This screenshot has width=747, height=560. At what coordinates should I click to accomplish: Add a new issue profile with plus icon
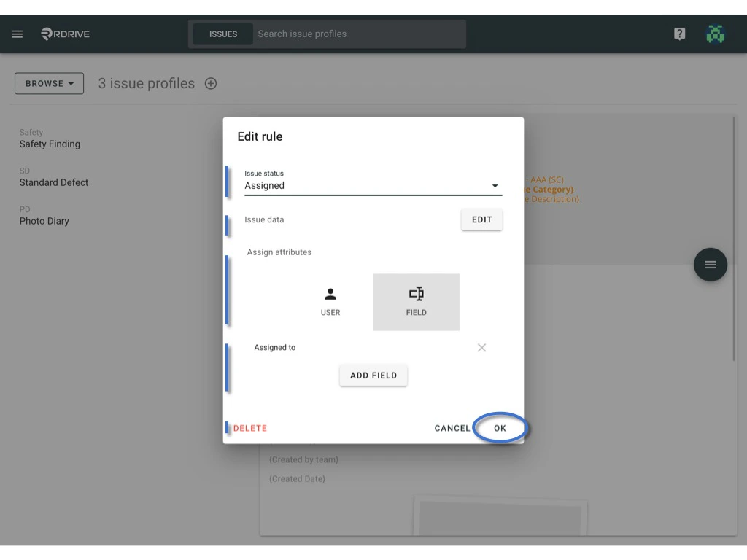(210, 83)
